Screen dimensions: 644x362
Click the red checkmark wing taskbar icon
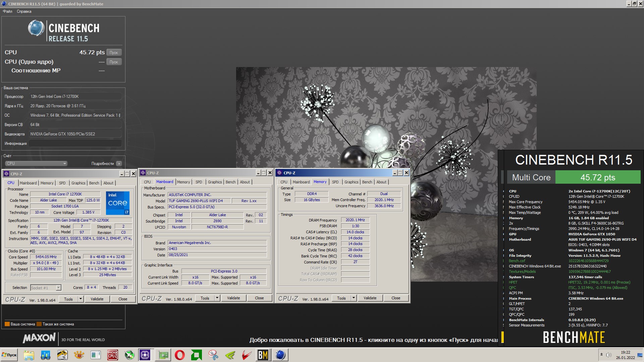247,355
